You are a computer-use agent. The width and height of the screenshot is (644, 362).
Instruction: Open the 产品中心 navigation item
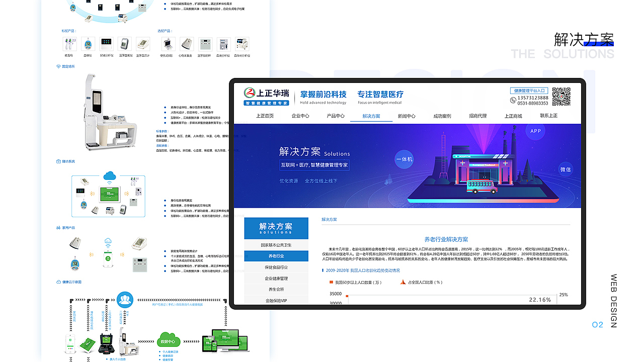pos(336,116)
